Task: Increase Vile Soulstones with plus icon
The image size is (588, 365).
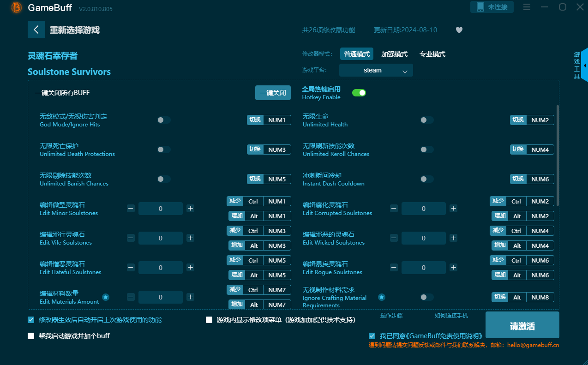Action: pos(190,238)
